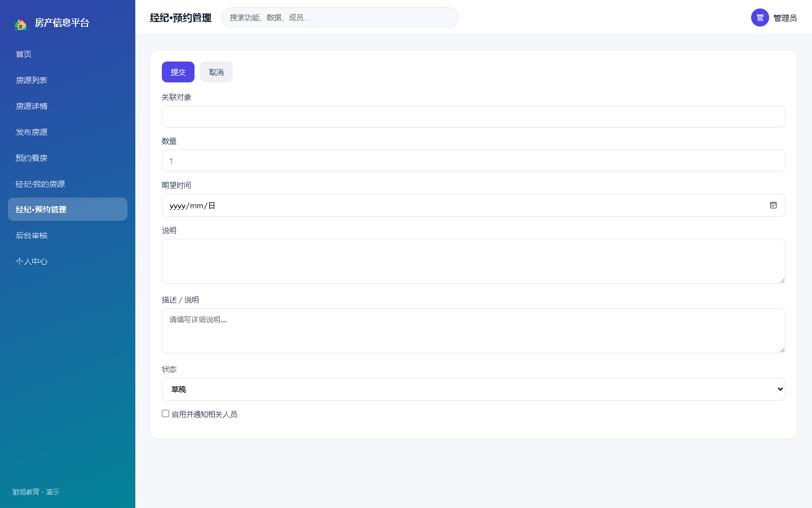The width and height of the screenshot is (812, 508).
Task: Open the 状态 dropdown
Action: (x=473, y=389)
